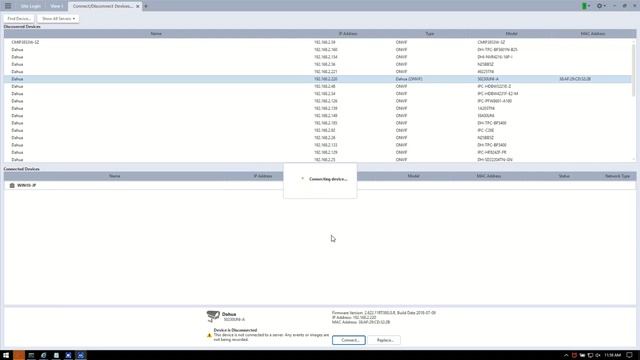The width and height of the screenshot is (640, 360).
Task: Open the blue highlighted active taskbar app
Action: tap(81, 355)
